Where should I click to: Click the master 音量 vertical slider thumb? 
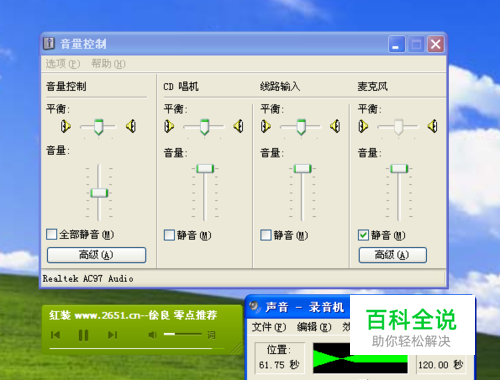coord(99,193)
